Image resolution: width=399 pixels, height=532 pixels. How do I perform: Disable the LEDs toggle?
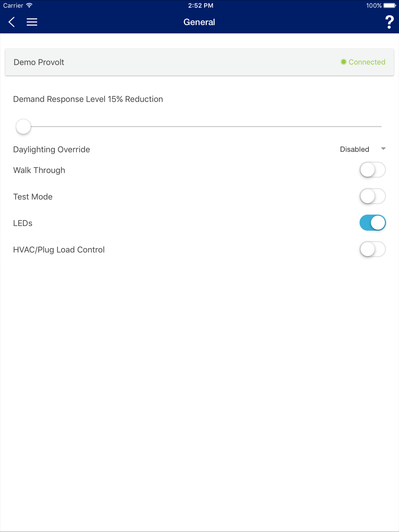(373, 223)
